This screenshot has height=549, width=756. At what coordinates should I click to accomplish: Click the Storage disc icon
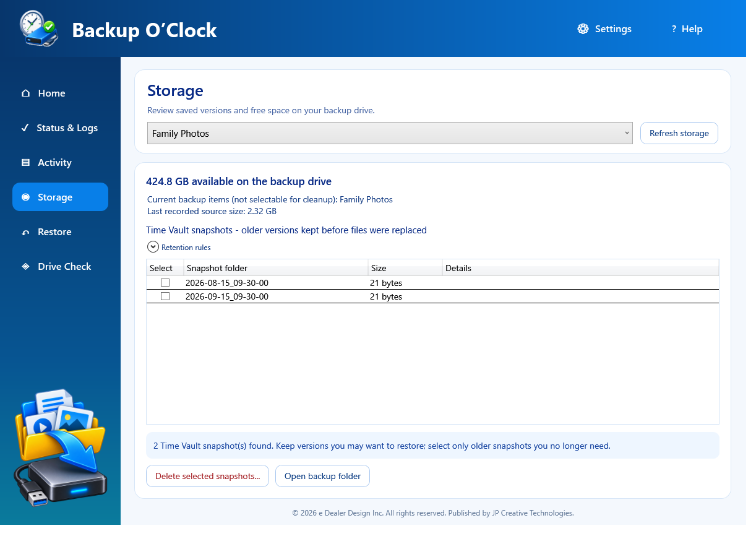[25, 197]
